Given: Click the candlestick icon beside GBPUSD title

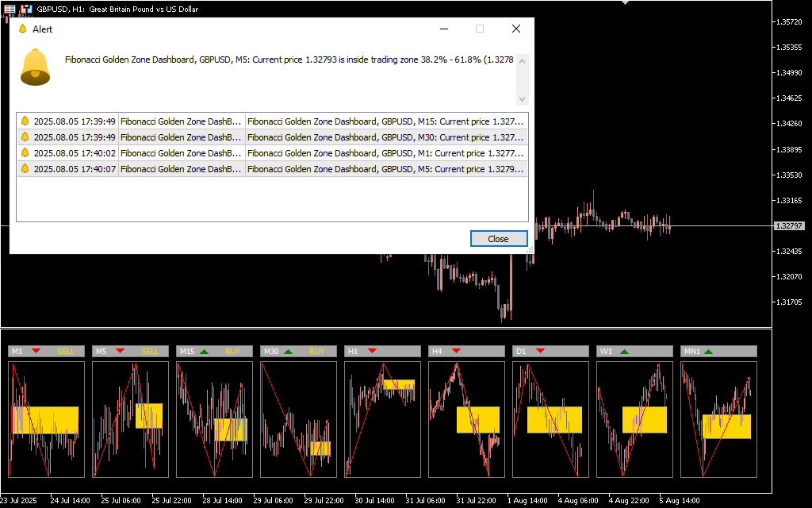Looking at the screenshot, I should 26,9.
